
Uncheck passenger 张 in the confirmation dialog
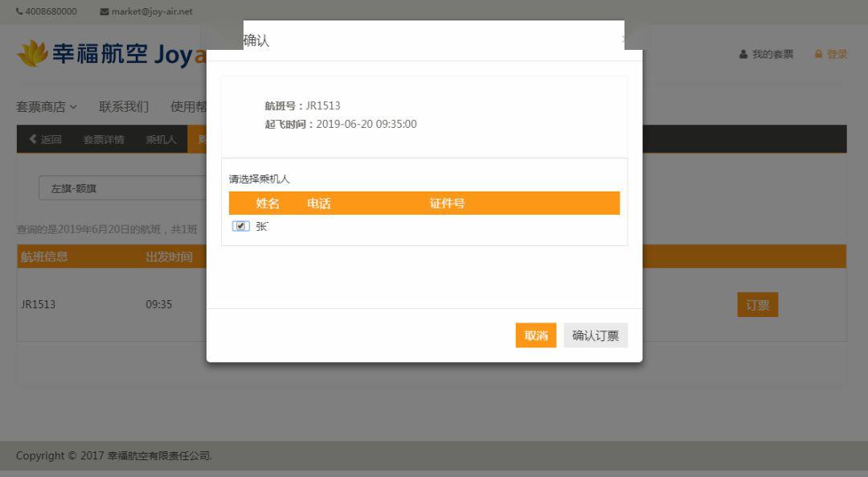pos(241,226)
